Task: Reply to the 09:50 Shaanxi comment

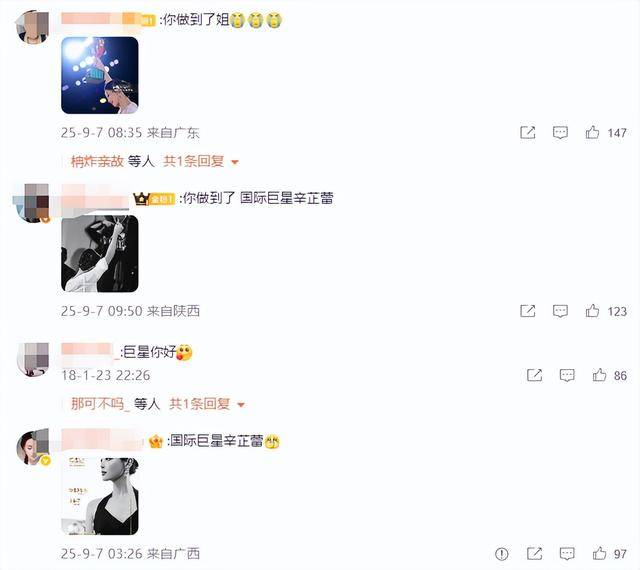Action: tap(560, 311)
